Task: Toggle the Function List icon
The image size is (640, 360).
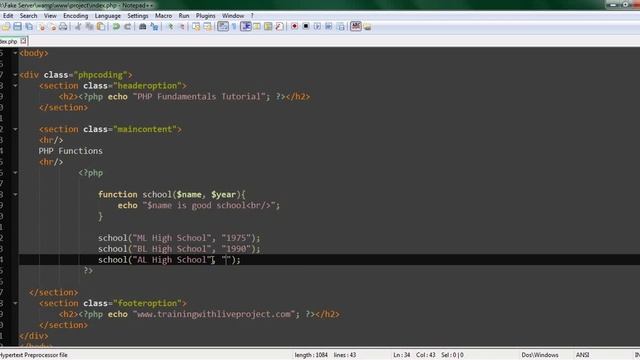Action: (279, 27)
